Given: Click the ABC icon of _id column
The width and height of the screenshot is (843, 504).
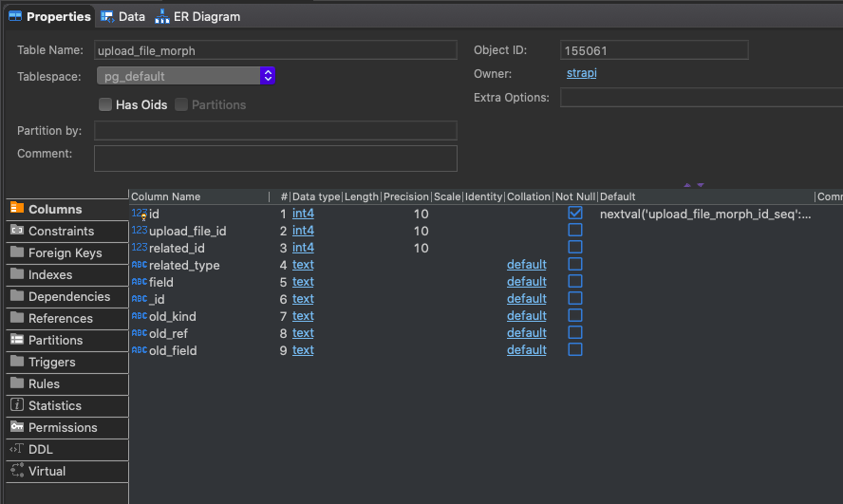Looking at the screenshot, I should click(140, 299).
